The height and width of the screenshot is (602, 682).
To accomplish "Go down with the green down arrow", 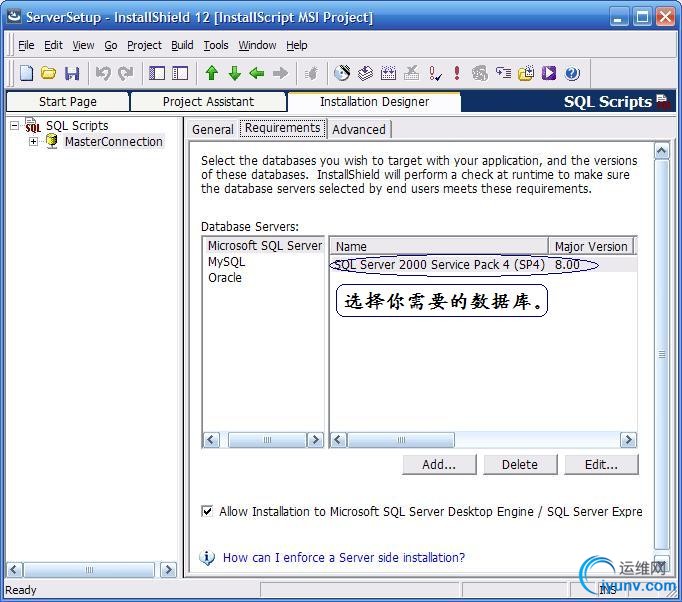I will pyautogui.click(x=234, y=73).
